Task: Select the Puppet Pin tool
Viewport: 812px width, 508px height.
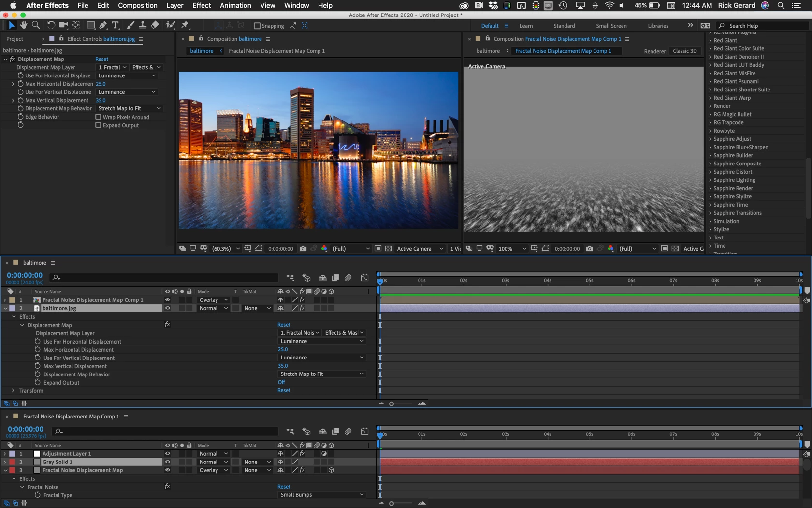Action: 185,25
